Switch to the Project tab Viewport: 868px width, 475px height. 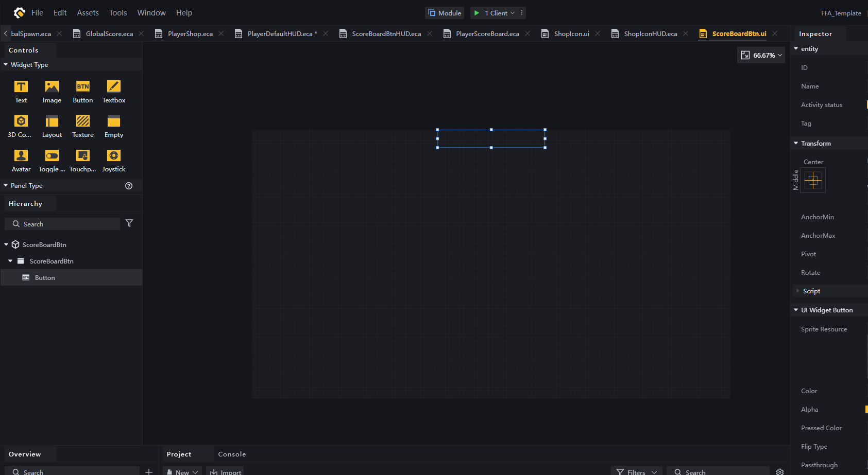tap(179, 454)
